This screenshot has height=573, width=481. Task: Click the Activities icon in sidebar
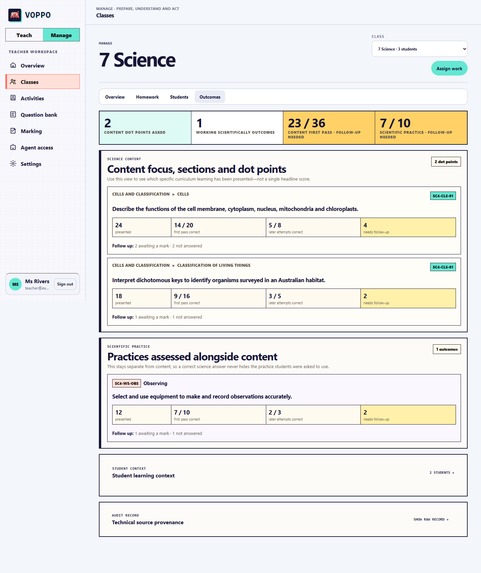13,98
